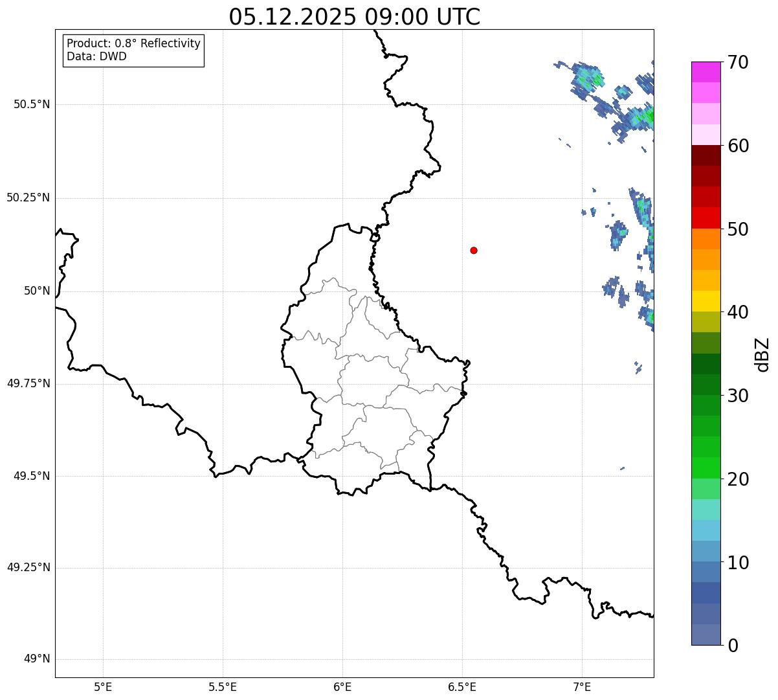Click the 6.5°E longitude label
The width and height of the screenshot is (778, 700).
pos(462,686)
